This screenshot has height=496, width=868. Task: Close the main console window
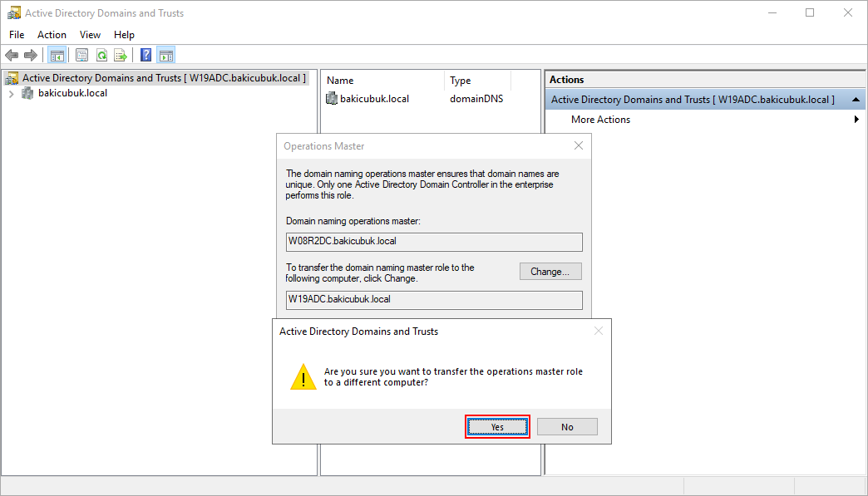click(847, 12)
